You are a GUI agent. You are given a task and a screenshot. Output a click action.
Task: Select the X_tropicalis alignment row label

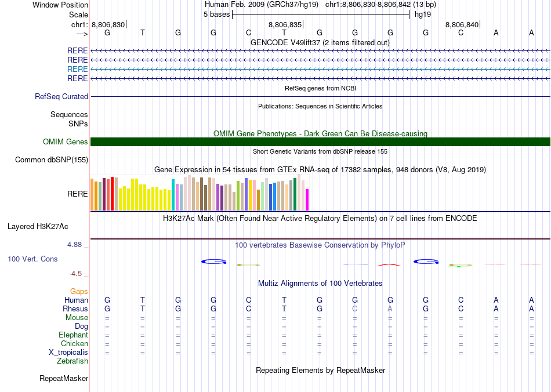[68, 353]
